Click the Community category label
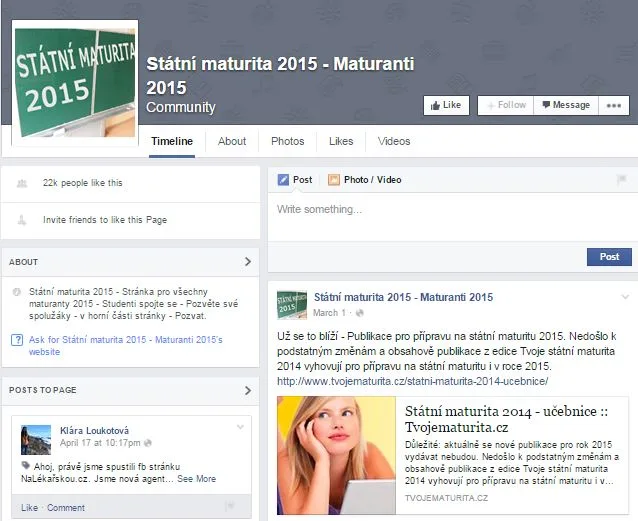638x521 pixels. point(181,107)
